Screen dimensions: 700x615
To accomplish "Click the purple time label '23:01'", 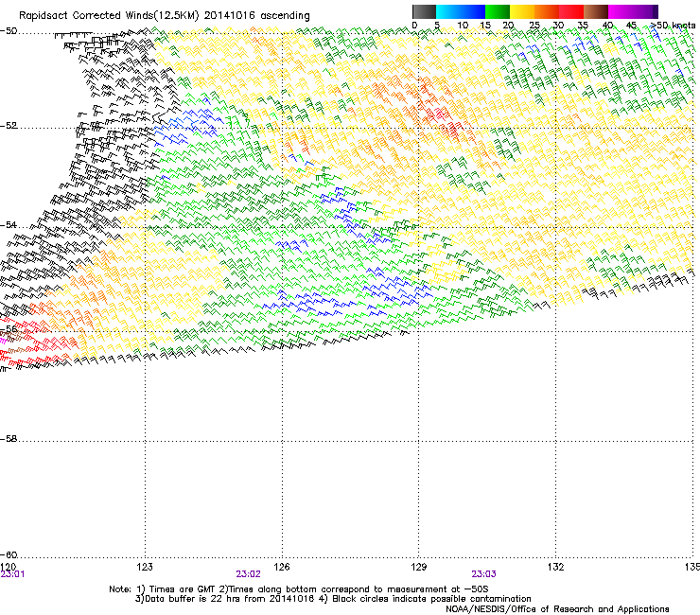I will (12, 574).
